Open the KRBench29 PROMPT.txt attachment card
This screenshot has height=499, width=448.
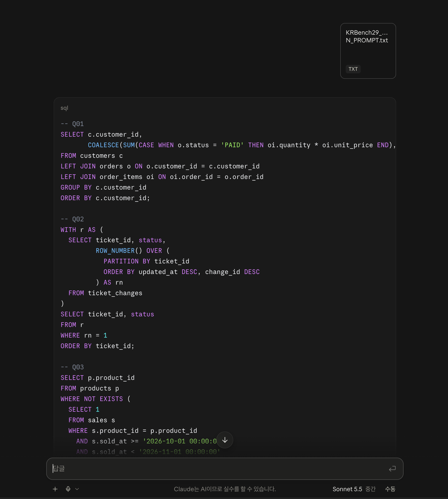[368, 51]
